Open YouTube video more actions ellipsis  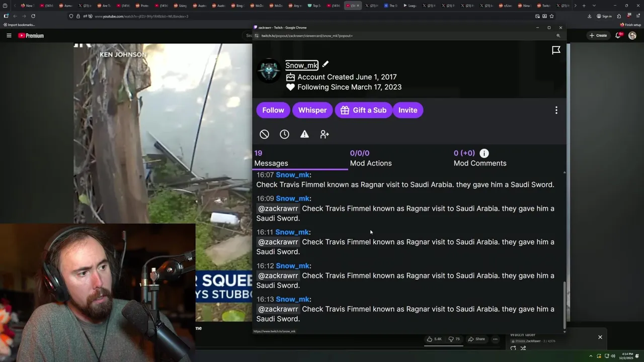pyautogui.click(x=495, y=339)
